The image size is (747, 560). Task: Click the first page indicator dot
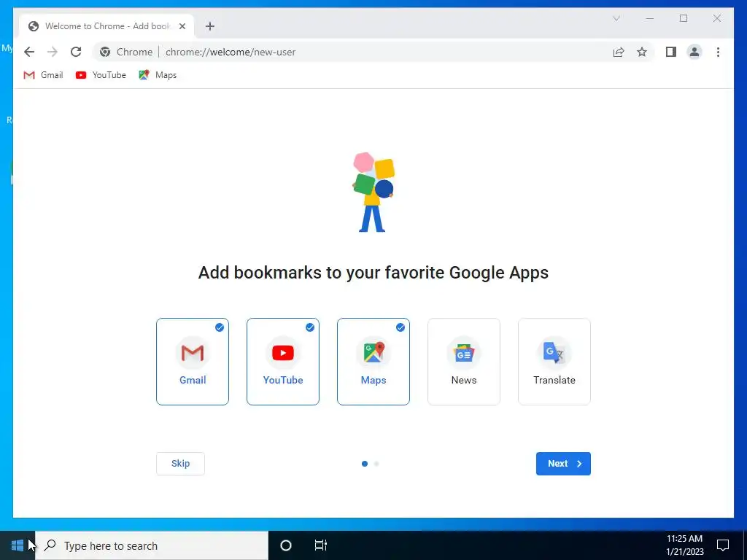pyautogui.click(x=365, y=463)
